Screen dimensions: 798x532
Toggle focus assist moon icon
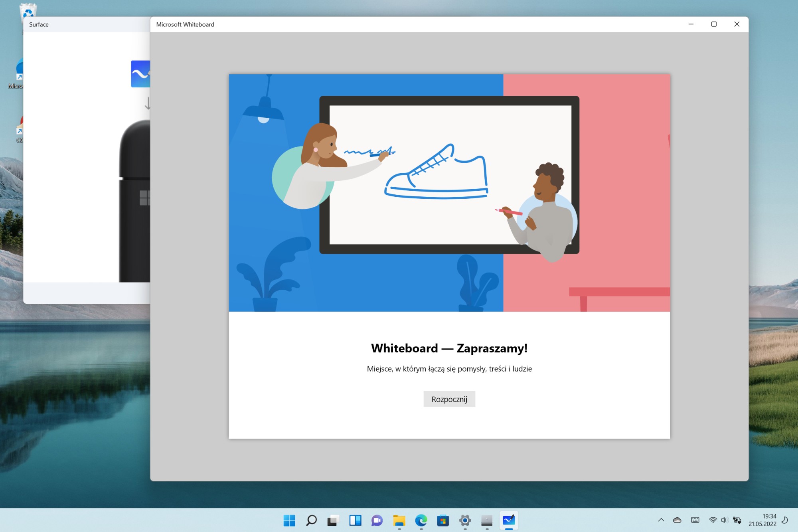784,520
